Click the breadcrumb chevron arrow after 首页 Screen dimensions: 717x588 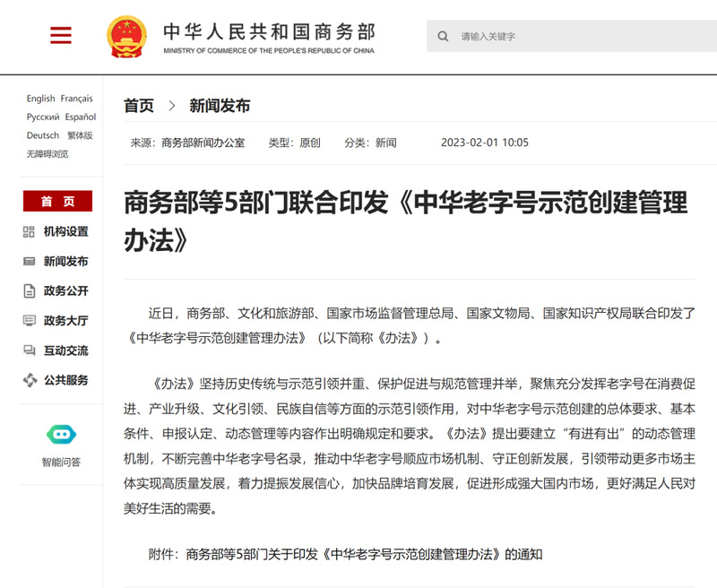171,106
